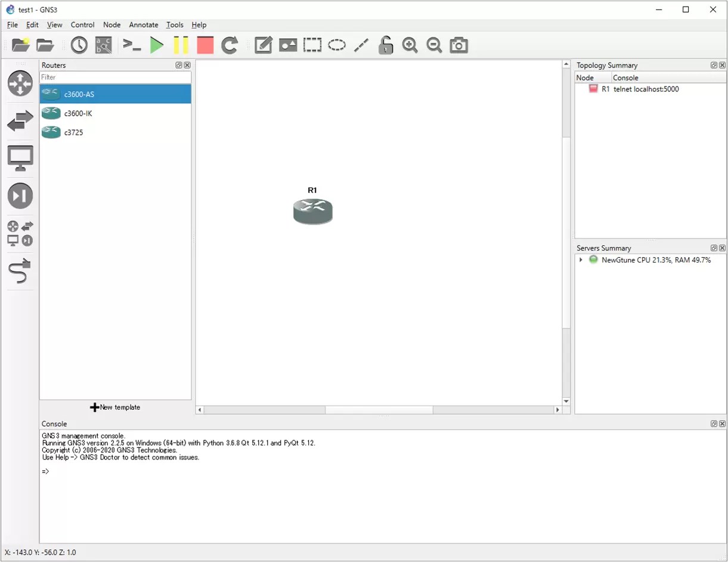Image resolution: width=728 pixels, height=562 pixels.
Task: Close the Routers panel
Action: pyautogui.click(x=187, y=65)
